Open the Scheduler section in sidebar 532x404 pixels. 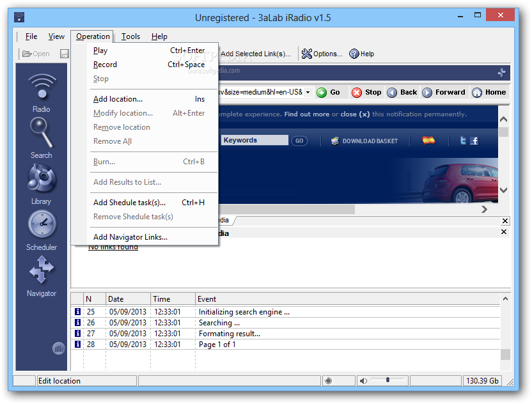point(42,231)
